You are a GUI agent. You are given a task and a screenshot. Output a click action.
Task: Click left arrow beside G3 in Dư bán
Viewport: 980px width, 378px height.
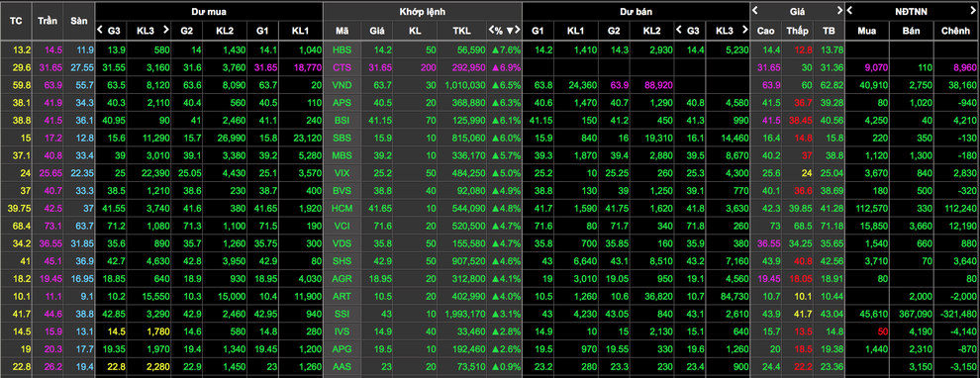click(x=679, y=30)
